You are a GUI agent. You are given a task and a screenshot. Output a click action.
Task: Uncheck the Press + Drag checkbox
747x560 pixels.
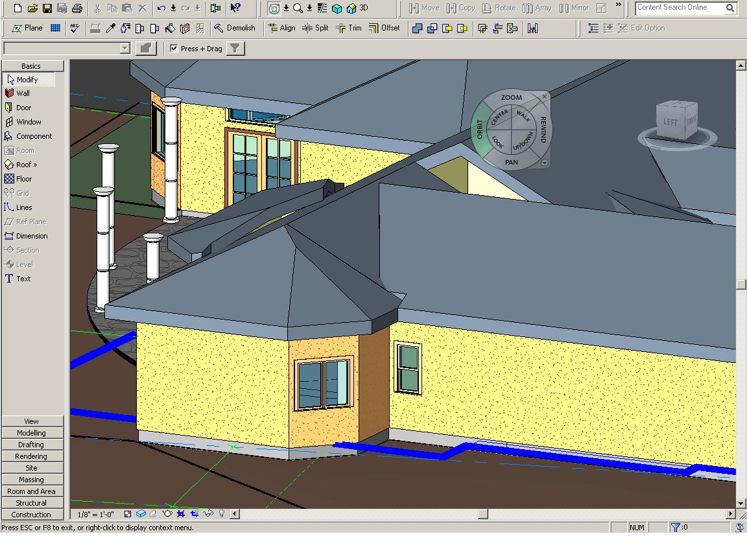[x=174, y=48]
